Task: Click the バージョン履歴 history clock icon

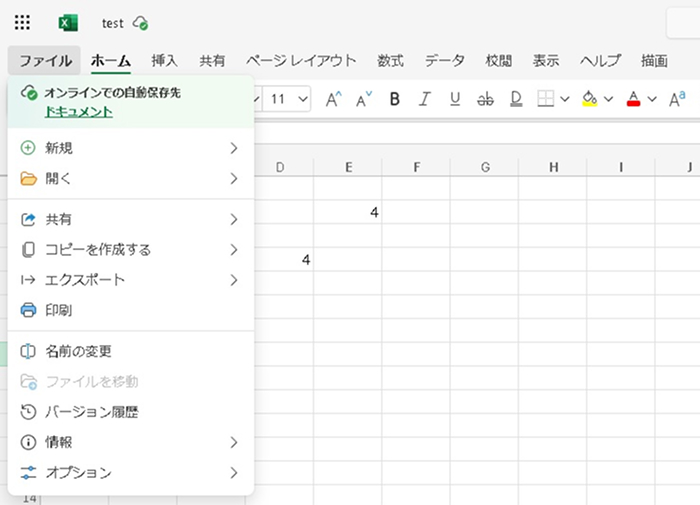Action: pos(28,412)
